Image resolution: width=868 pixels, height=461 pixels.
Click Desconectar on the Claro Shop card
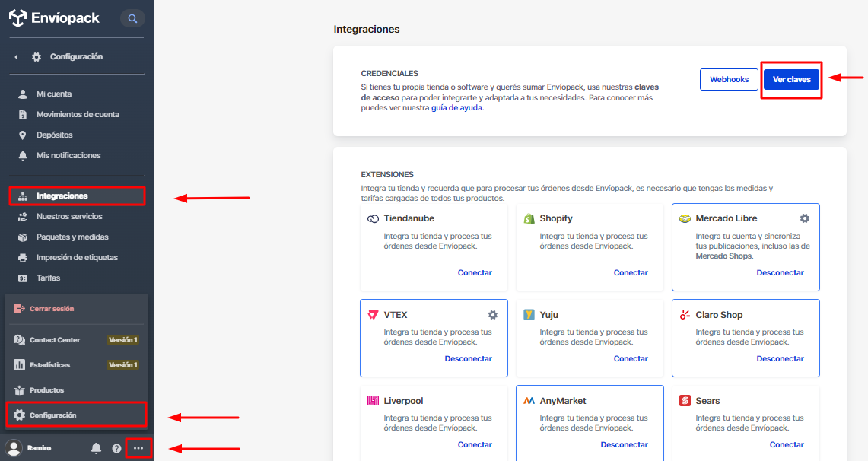point(780,358)
